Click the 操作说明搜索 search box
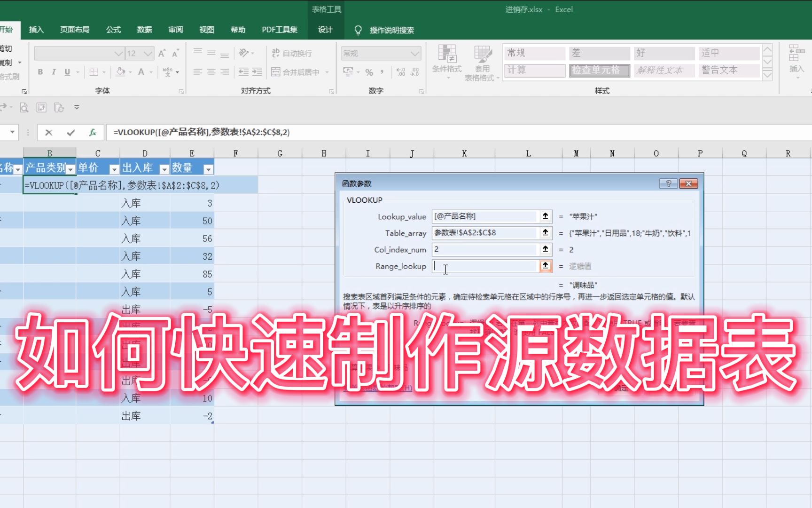This screenshot has height=508, width=812. click(391, 30)
